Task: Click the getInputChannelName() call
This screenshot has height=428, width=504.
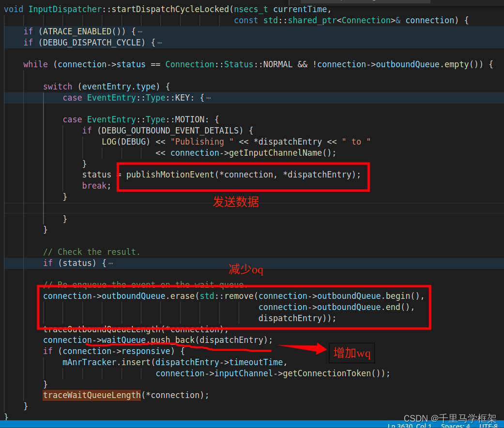Action: point(280,153)
